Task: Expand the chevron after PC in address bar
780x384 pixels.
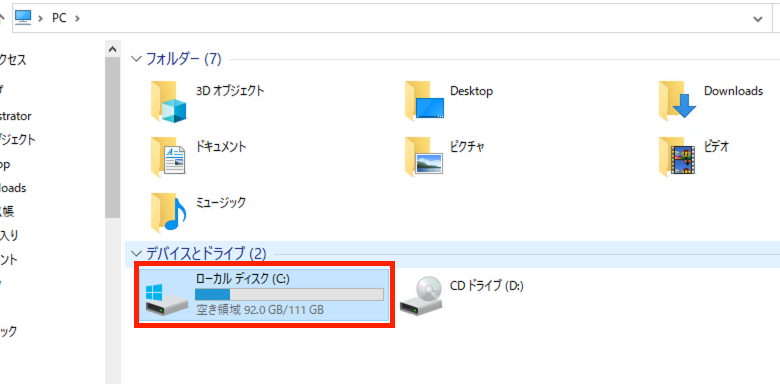Action: (x=77, y=18)
